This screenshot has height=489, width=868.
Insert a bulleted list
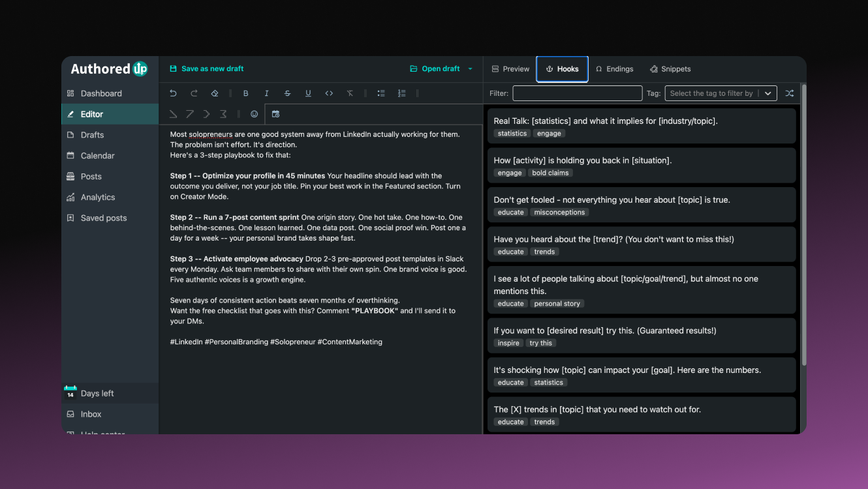pos(381,93)
